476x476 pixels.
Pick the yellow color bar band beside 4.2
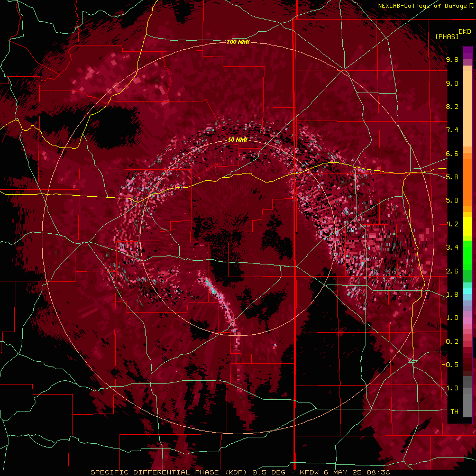(x=467, y=226)
